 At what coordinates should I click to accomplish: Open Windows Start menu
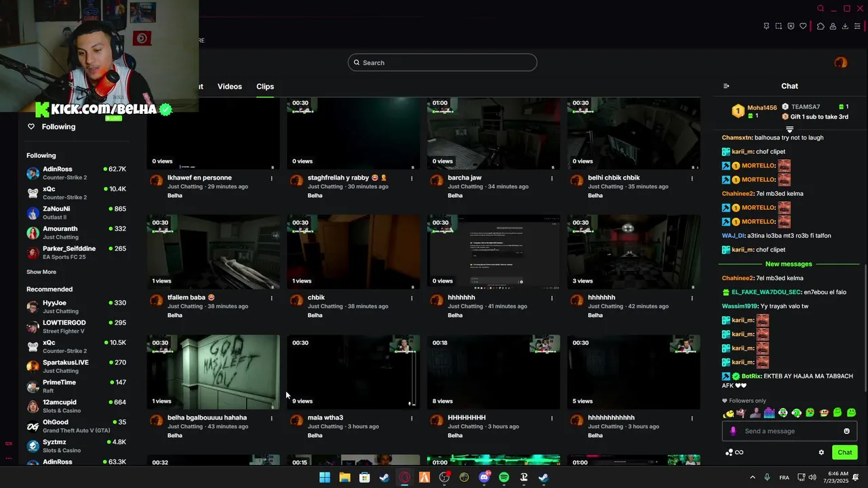[325, 477]
